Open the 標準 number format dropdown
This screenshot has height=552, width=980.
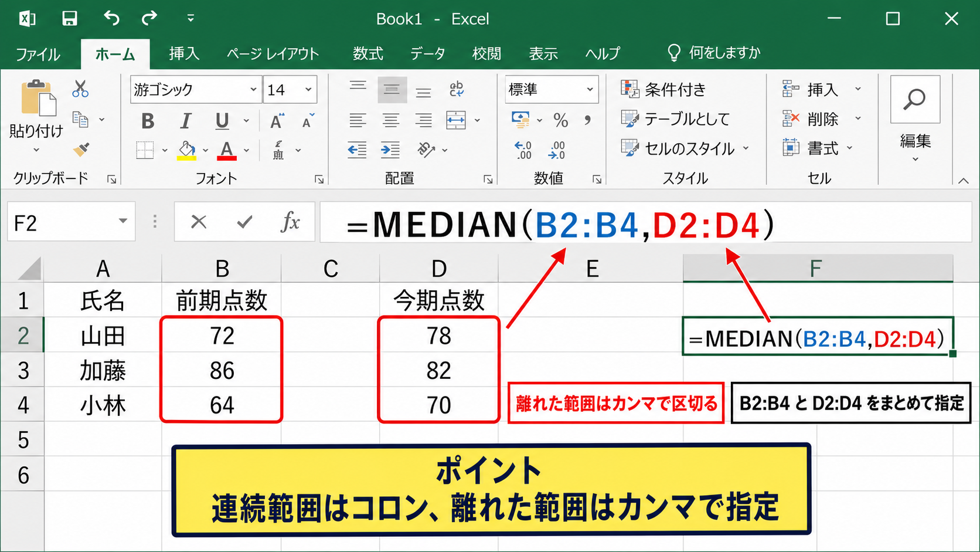(x=590, y=89)
